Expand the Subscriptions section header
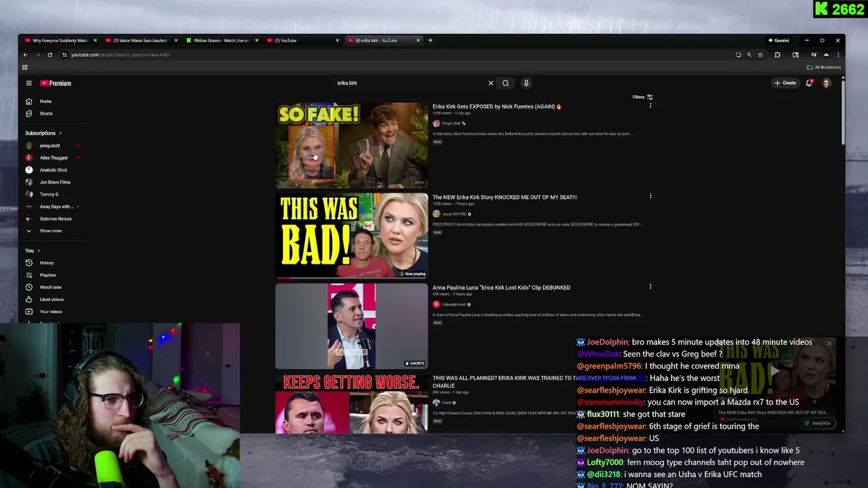The image size is (868, 488). (x=43, y=134)
